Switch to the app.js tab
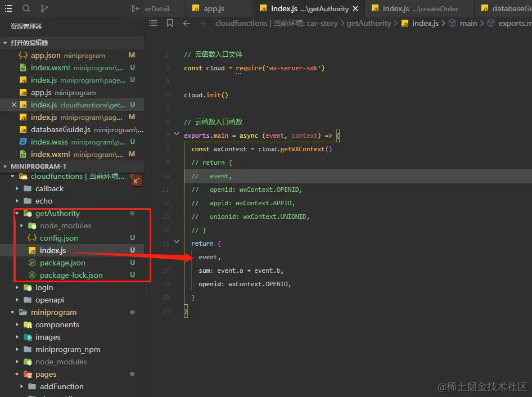 (214, 9)
